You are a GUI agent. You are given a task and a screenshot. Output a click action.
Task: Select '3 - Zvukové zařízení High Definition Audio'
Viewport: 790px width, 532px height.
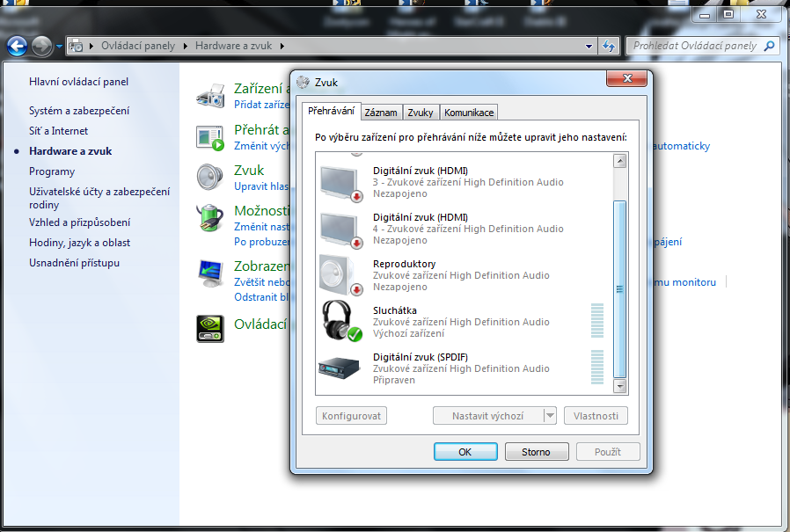468,182
